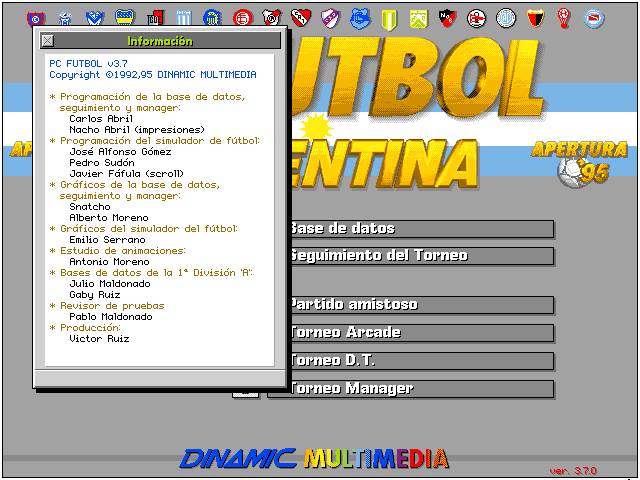
Task: Click the DINAMIC MULTIMEDIA logo at bottom
Action: (x=314, y=458)
